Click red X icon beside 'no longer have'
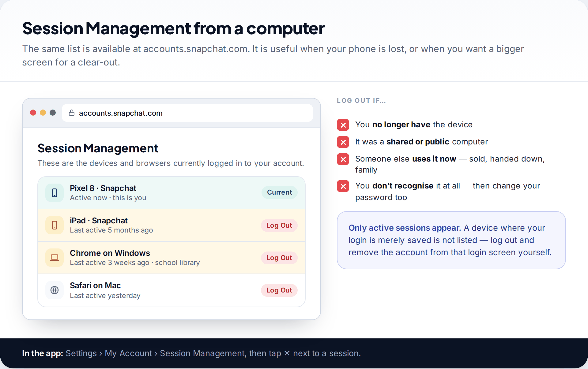The image size is (588, 369). (343, 125)
